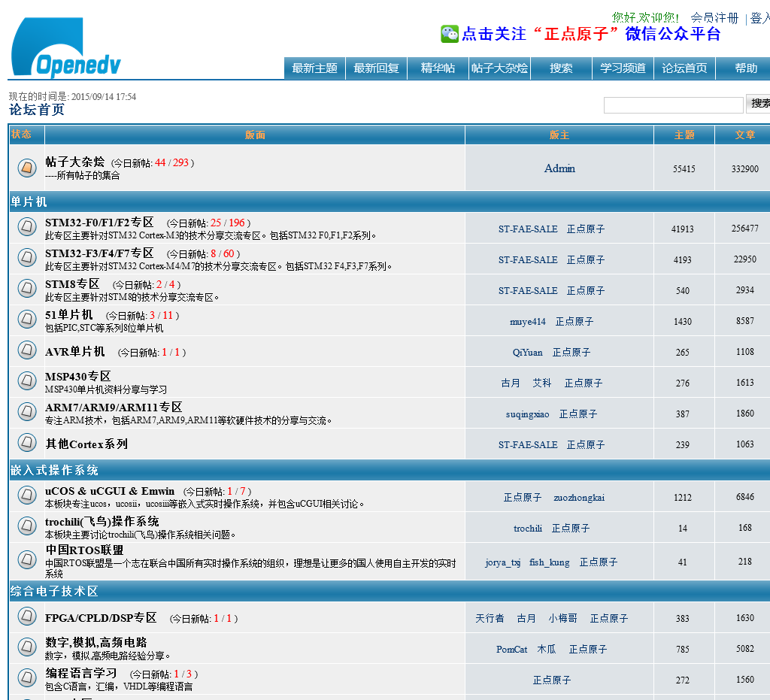
Task: Click moderator trochili link
Action: coord(528,529)
